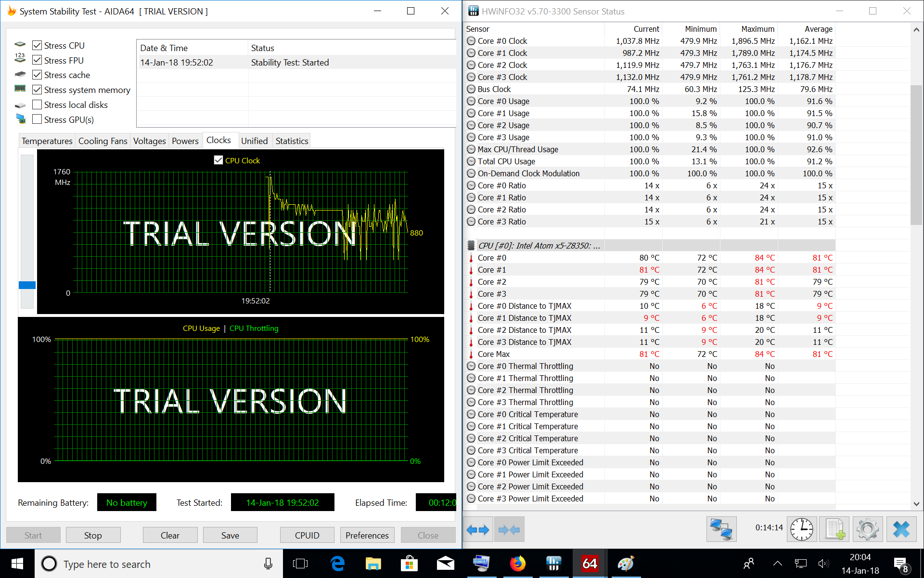The height and width of the screenshot is (578, 924).
Task: Click the Clear button
Action: click(170, 535)
